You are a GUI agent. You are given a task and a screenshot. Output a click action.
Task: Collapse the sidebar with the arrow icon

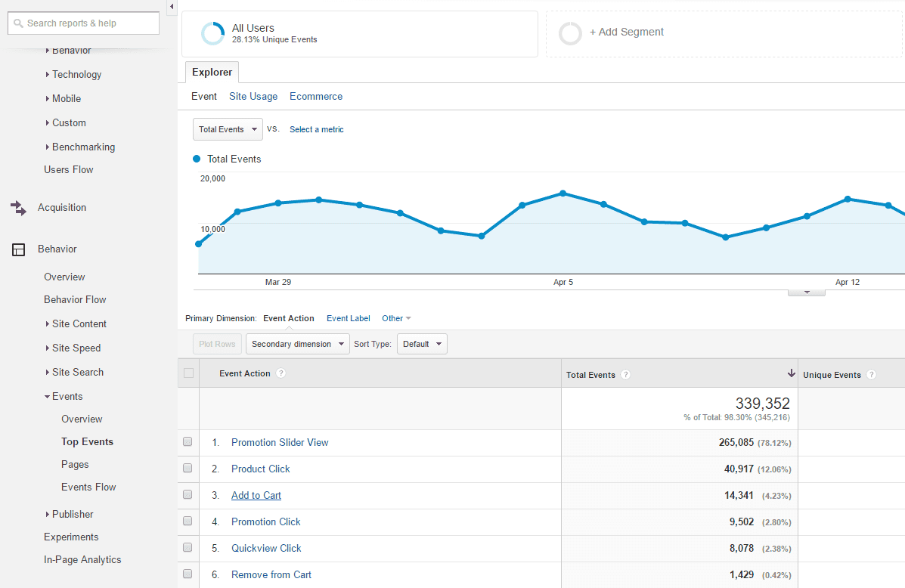click(x=171, y=6)
